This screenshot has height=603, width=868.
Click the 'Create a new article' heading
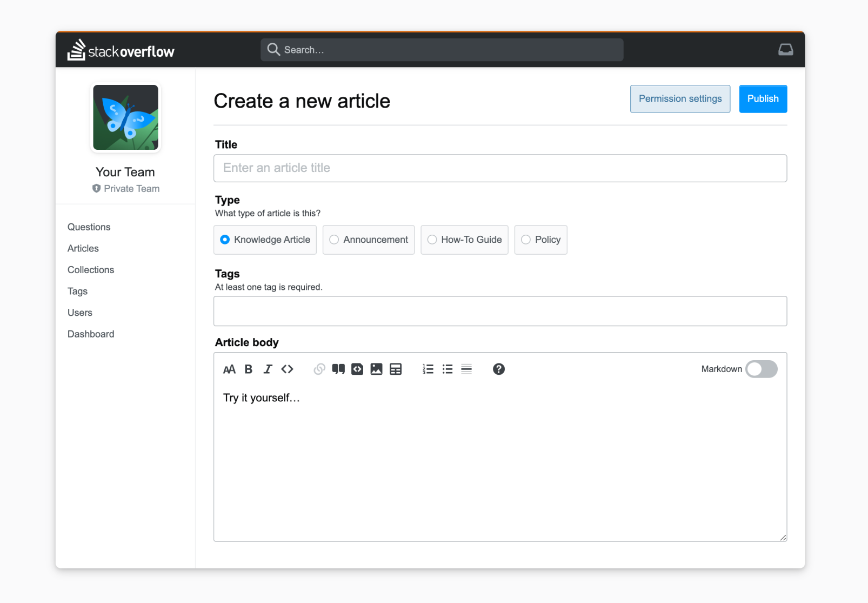coord(302,101)
